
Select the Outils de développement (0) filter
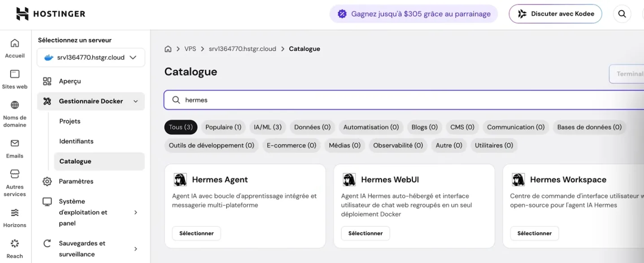(x=212, y=146)
